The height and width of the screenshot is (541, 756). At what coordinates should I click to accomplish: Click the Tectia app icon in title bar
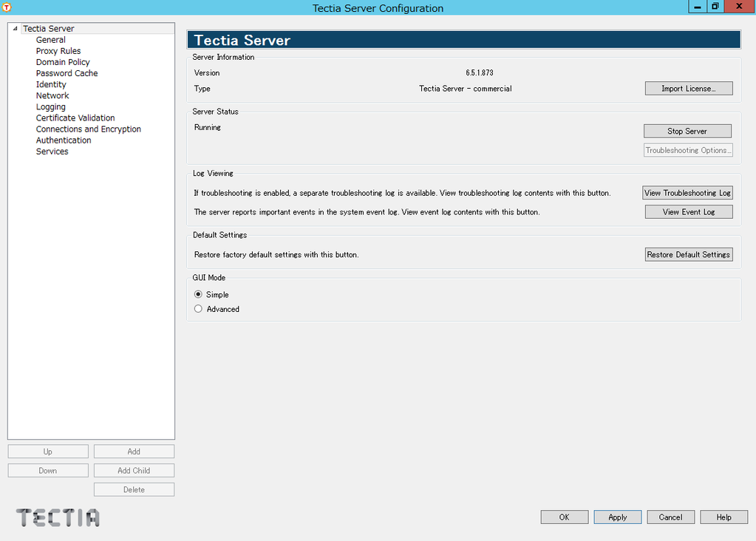click(x=7, y=7)
